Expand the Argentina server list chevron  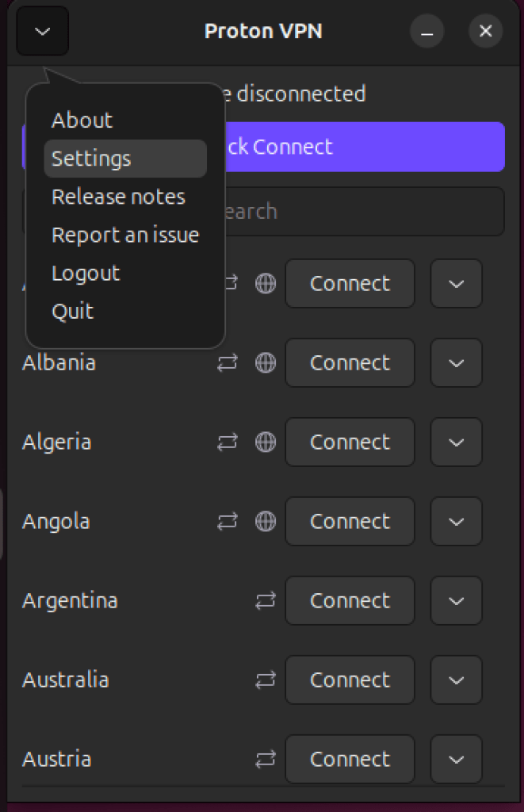pyautogui.click(x=456, y=601)
